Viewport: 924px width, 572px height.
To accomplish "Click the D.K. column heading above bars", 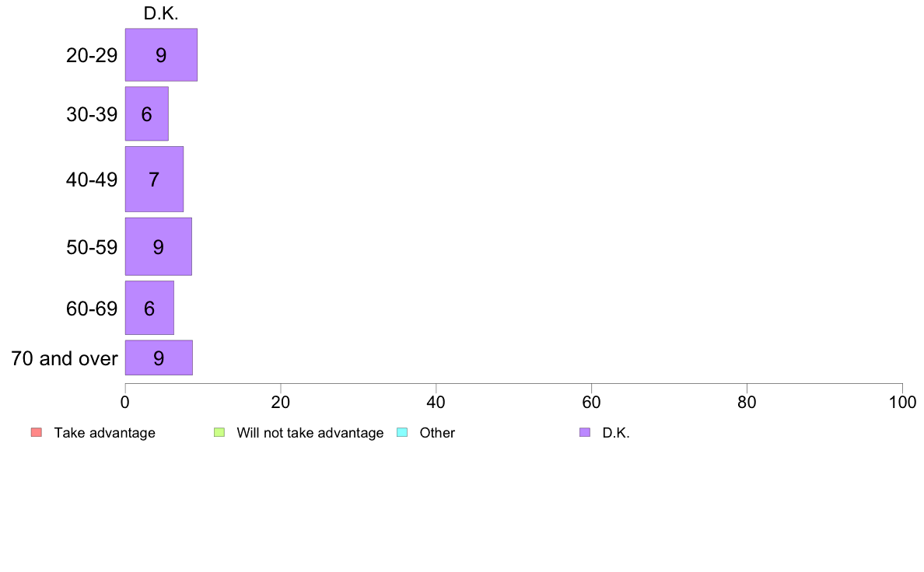I will [x=161, y=13].
